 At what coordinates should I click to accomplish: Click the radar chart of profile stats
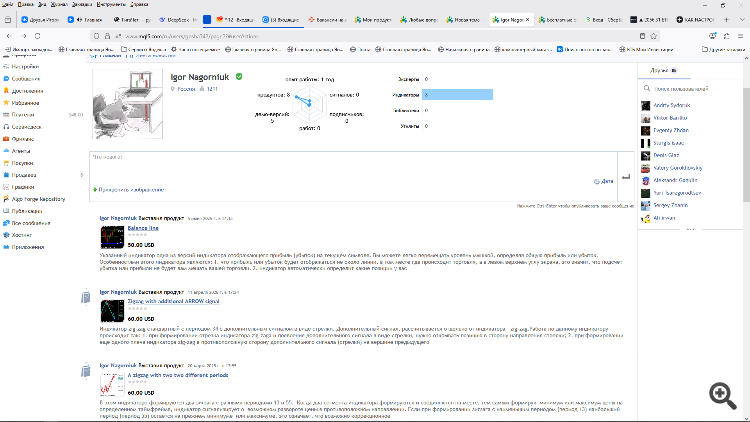(309, 103)
